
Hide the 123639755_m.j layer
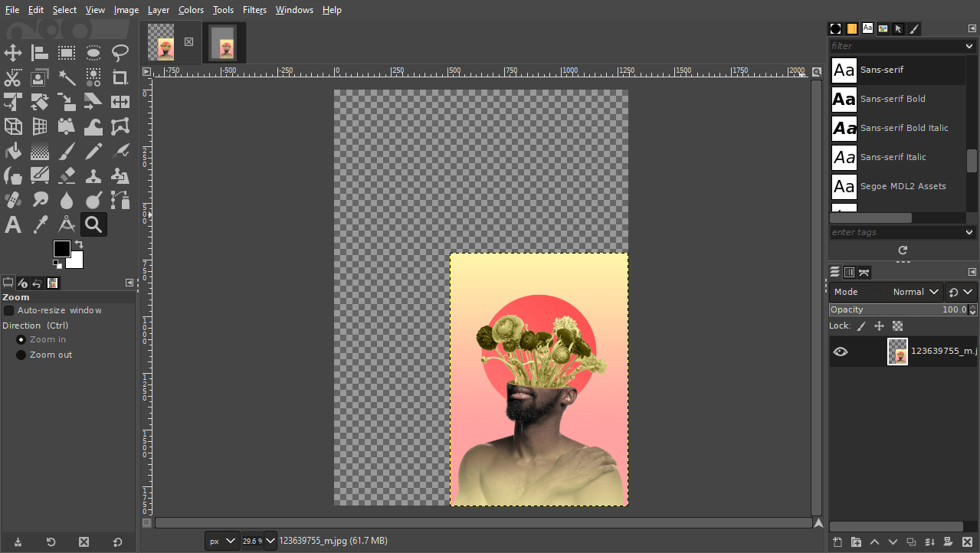[841, 351]
